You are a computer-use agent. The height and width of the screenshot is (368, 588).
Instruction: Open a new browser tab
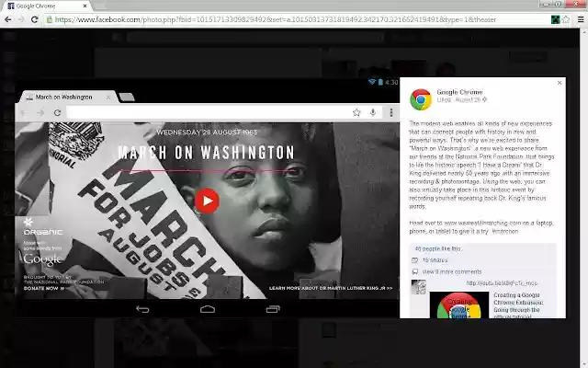(x=100, y=6)
